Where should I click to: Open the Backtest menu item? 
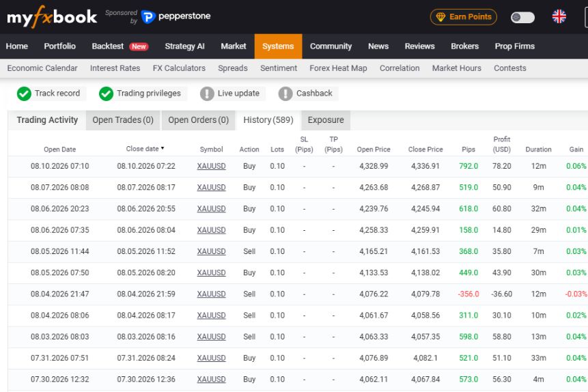tap(108, 46)
